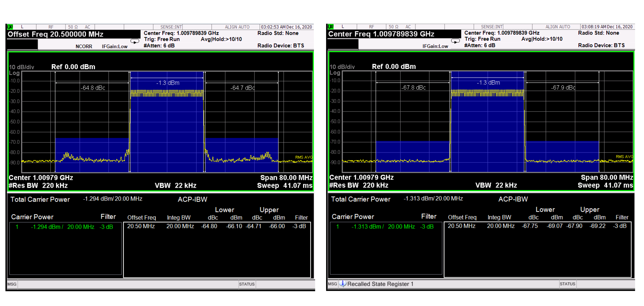Click IFGain:Low in left analyzer header
The width and height of the screenshot is (644, 306).
point(114,46)
